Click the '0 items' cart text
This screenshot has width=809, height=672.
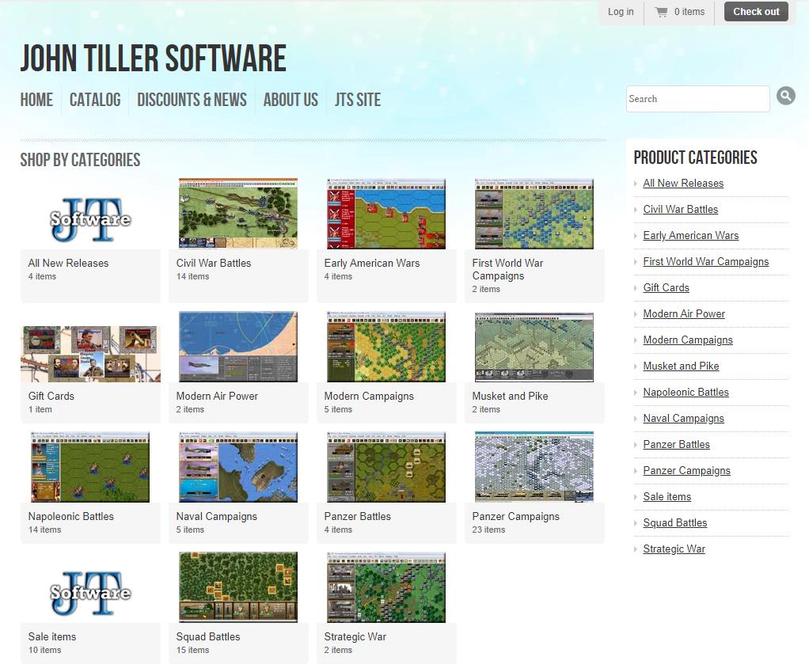click(x=689, y=12)
